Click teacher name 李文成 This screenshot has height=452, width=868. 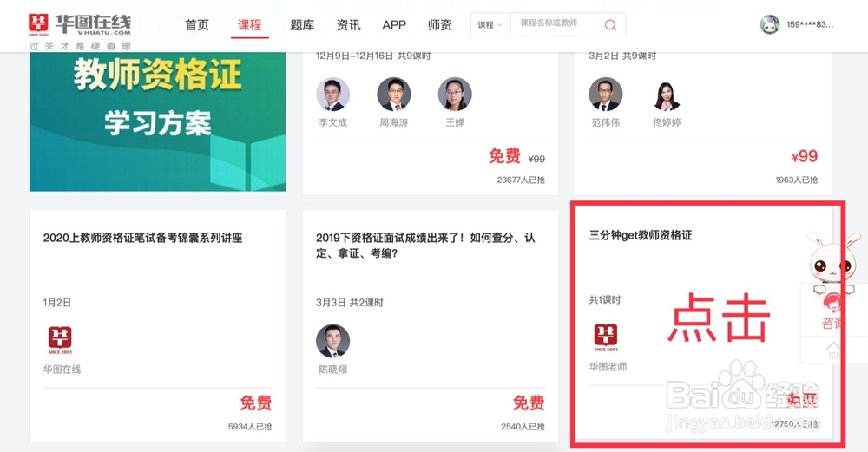click(332, 122)
